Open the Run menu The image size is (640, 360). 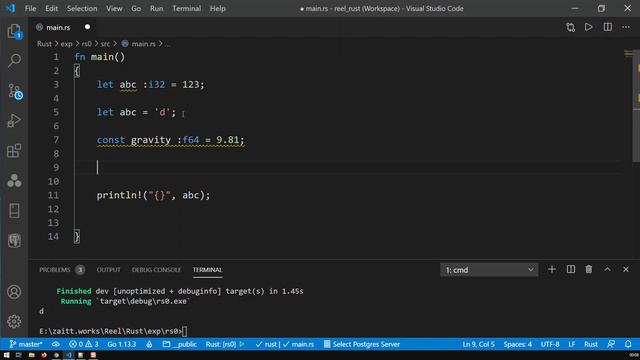(156, 8)
